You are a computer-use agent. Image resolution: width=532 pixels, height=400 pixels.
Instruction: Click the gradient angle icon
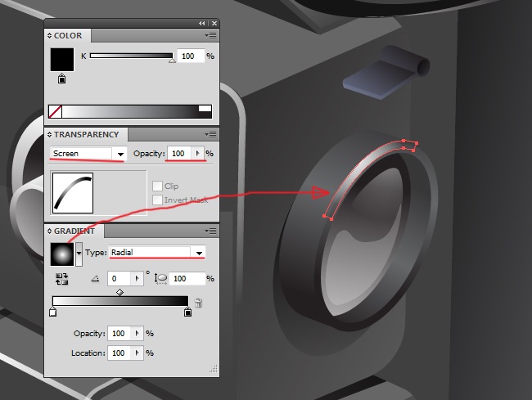tap(95, 279)
